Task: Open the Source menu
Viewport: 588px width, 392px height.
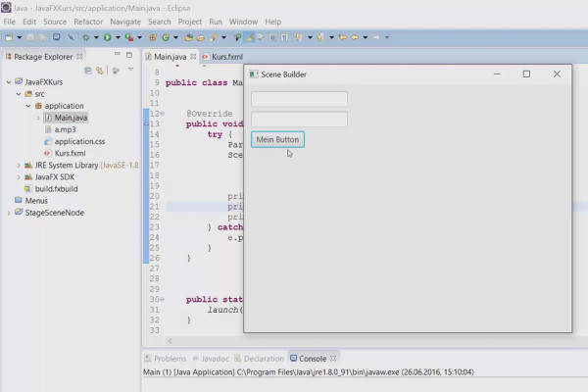Action: click(x=55, y=22)
